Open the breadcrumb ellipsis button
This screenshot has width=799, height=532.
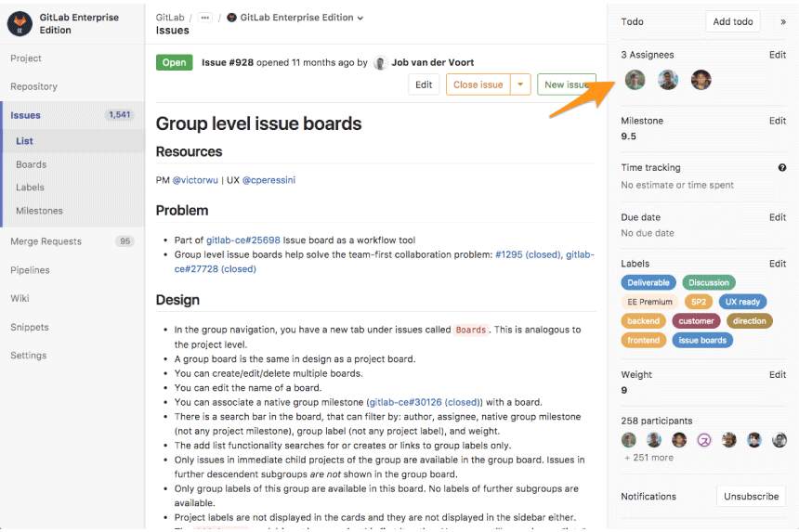(204, 18)
